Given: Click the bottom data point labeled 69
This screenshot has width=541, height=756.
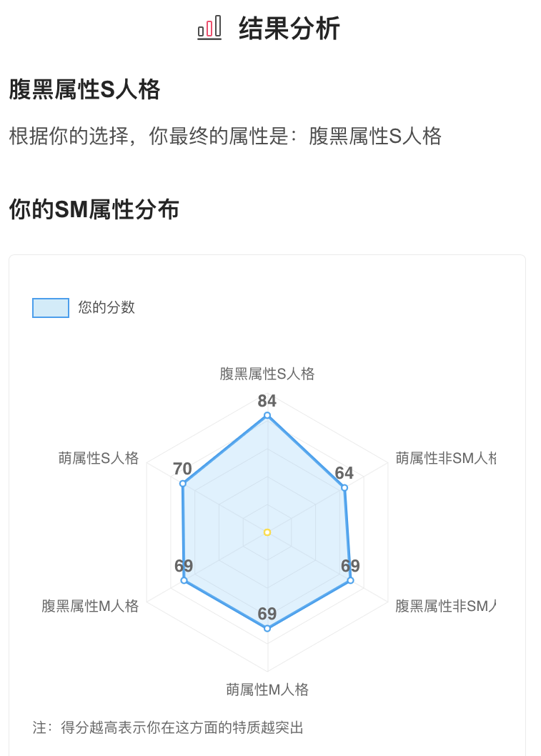Looking at the screenshot, I should point(267,628).
